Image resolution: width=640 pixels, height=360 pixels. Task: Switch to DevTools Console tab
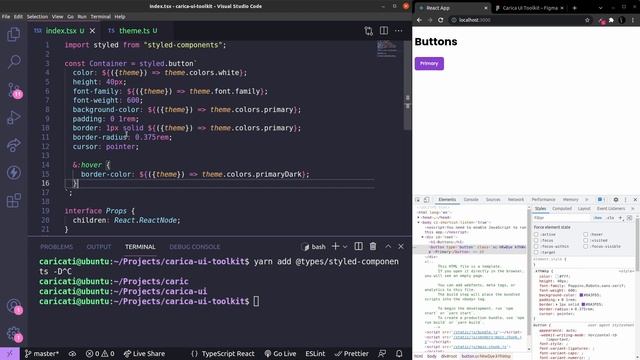(471, 200)
